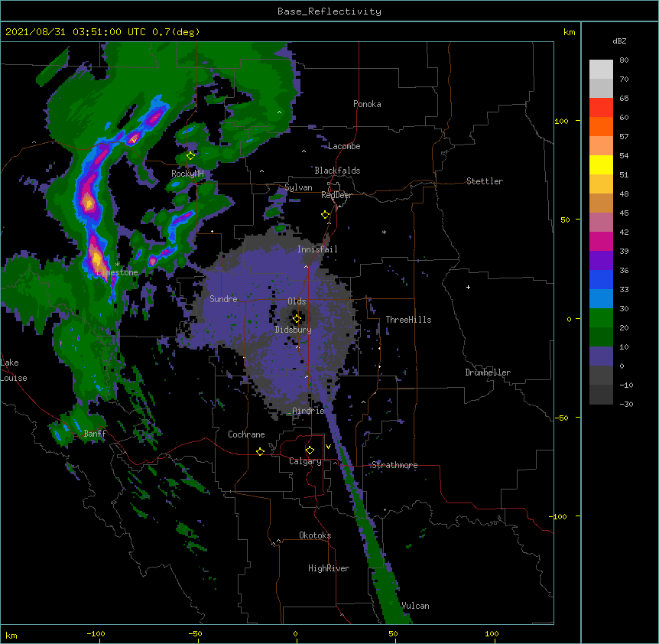The height and width of the screenshot is (644, 659).
Task: Click the RockyMH label
Action: point(187,174)
